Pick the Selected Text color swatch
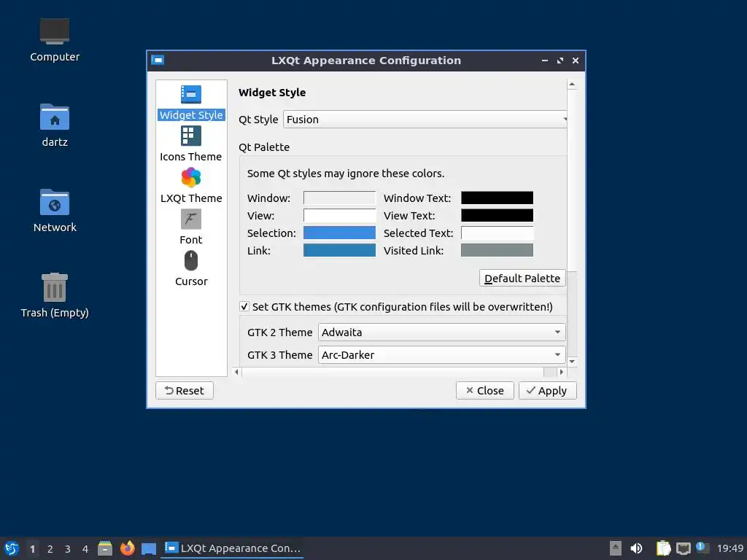The width and height of the screenshot is (747, 560). click(497, 233)
